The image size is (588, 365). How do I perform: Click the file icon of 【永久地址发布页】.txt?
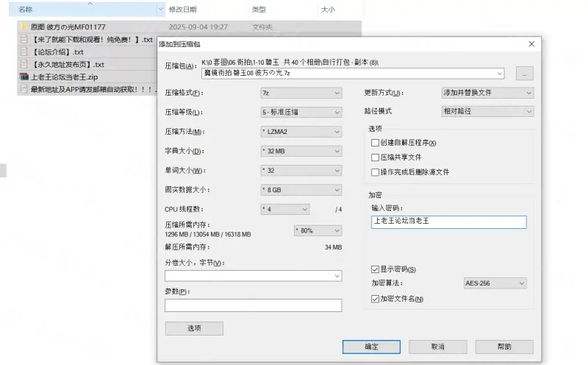pyautogui.click(x=24, y=64)
